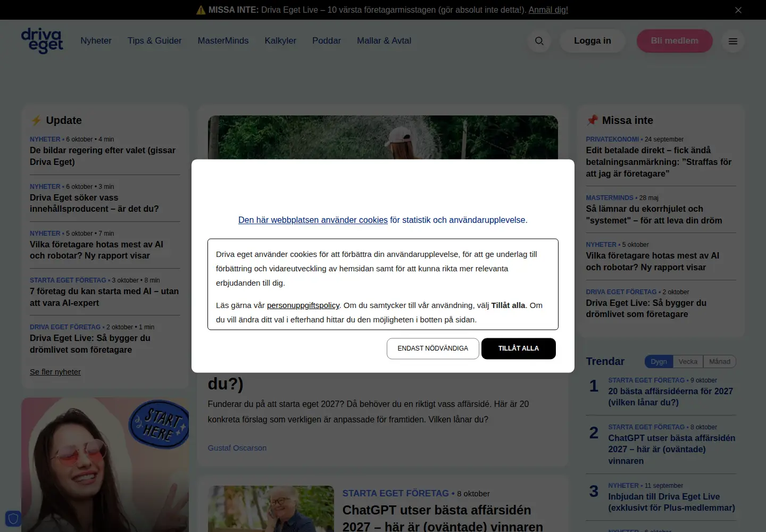Open the Poddar menu item
The height and width of the screenshot is (532, 766).
[327, 41]
